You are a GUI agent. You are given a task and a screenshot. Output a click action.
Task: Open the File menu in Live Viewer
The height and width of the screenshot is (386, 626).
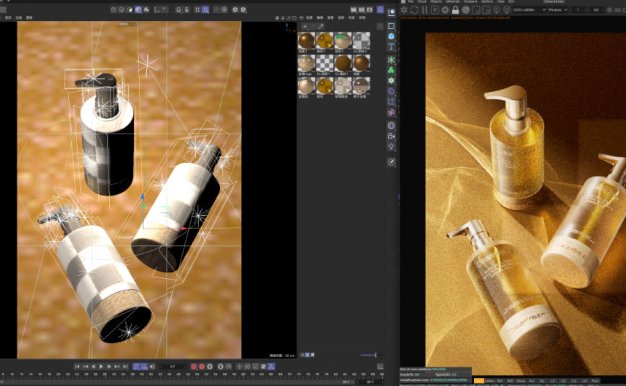pos(410,2)
